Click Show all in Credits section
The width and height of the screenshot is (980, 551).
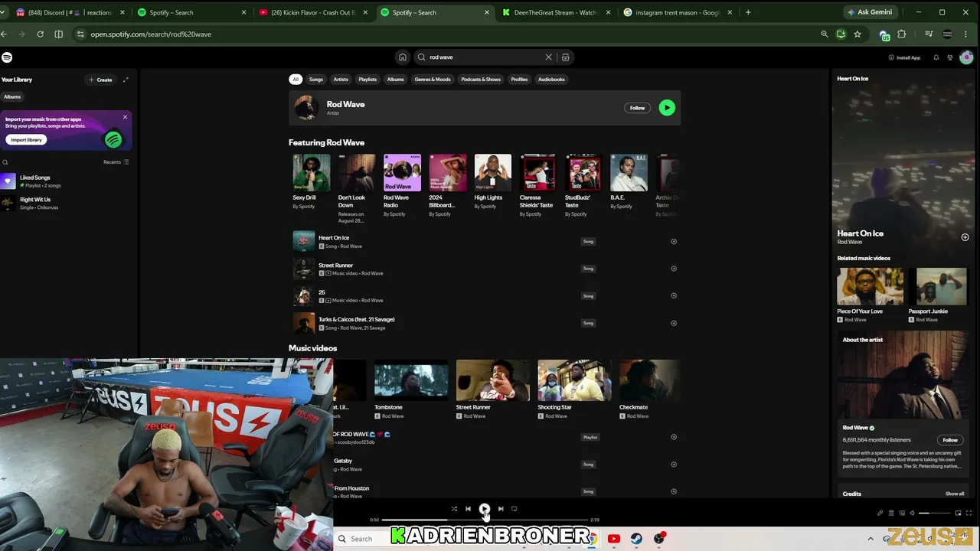[955, 494]
